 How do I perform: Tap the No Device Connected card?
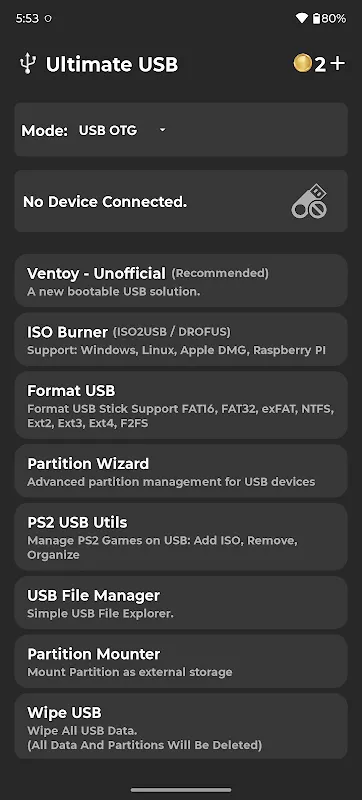coord(181,201)
